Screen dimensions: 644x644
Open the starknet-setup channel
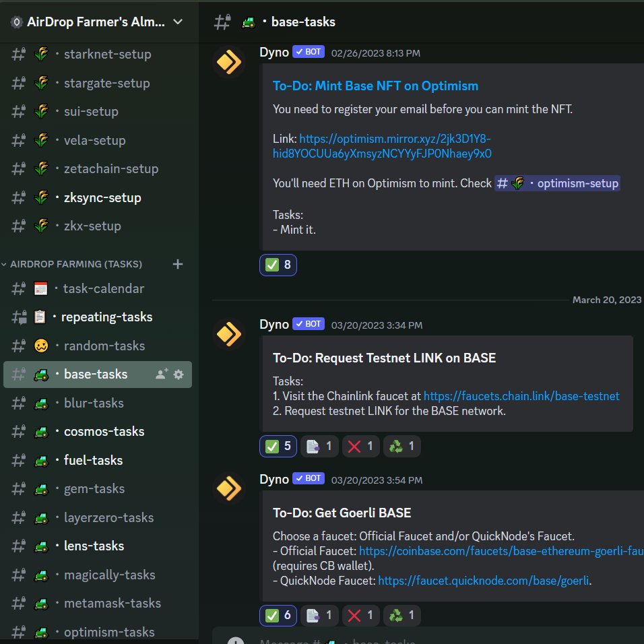(98, 54)
